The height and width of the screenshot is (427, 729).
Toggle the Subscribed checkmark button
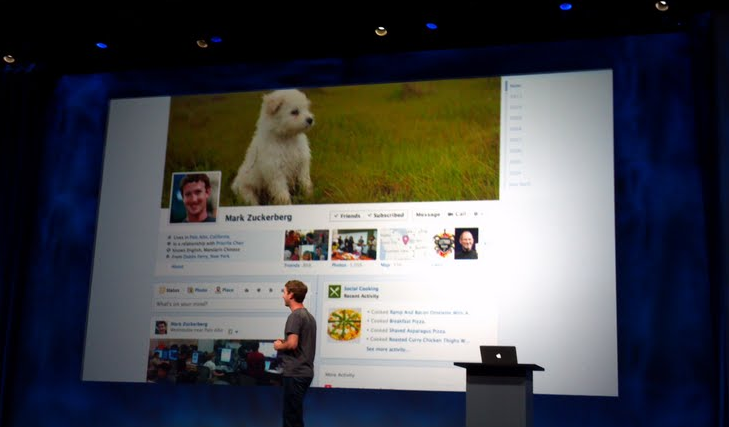pos(386,214)
